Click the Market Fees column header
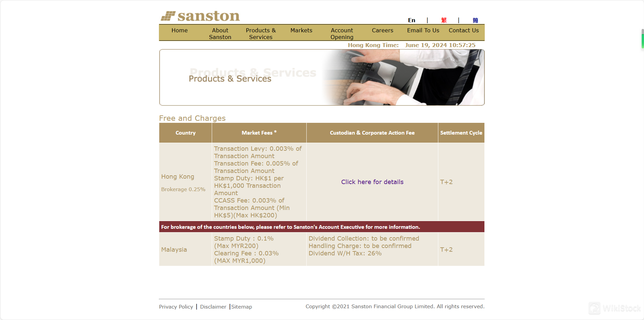 point(259,133)
